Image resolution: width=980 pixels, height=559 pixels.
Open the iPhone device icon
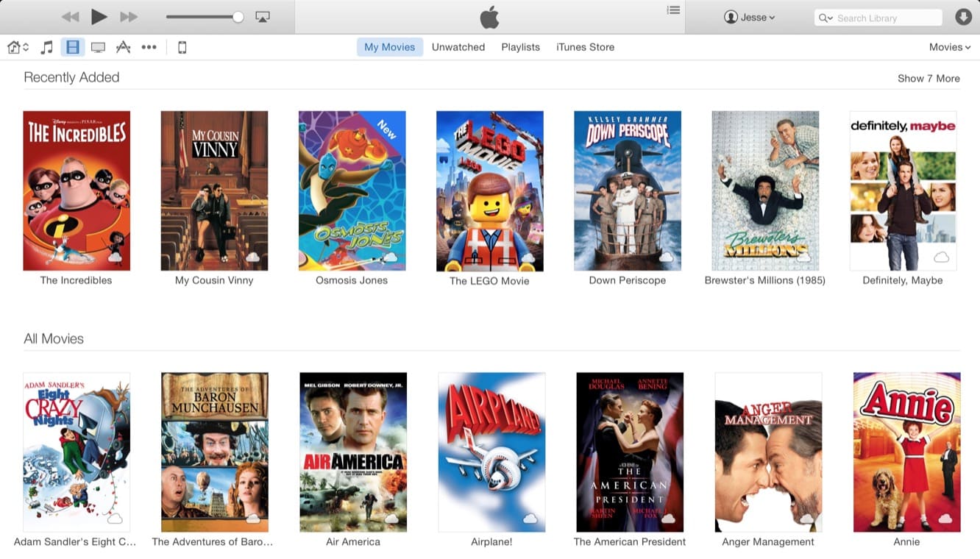coord(182,47)
